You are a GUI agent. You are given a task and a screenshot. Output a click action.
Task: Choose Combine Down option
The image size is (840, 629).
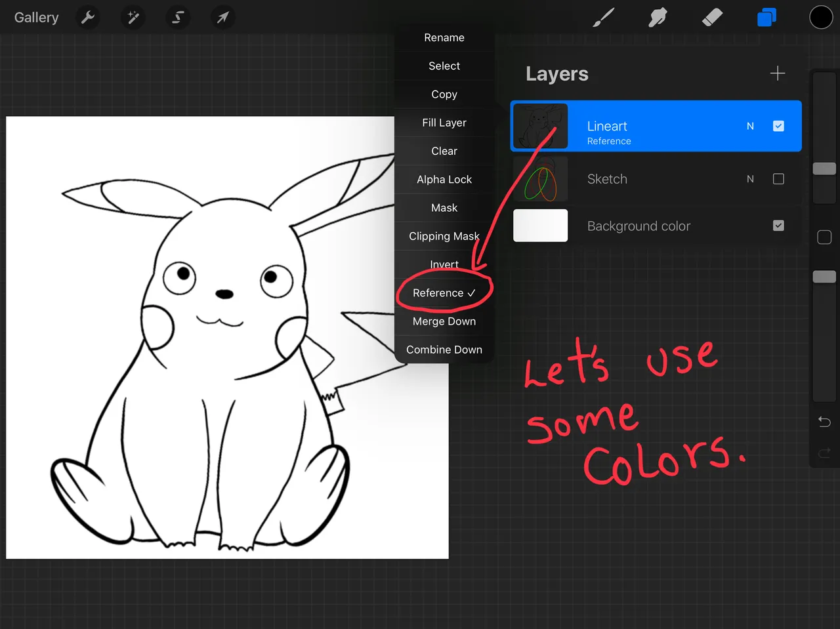444,350
